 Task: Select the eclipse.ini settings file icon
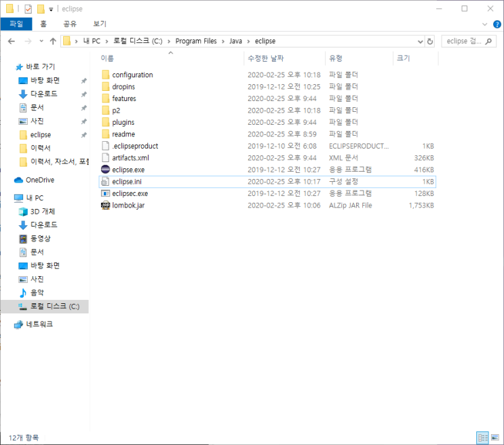tap(105, 182)
